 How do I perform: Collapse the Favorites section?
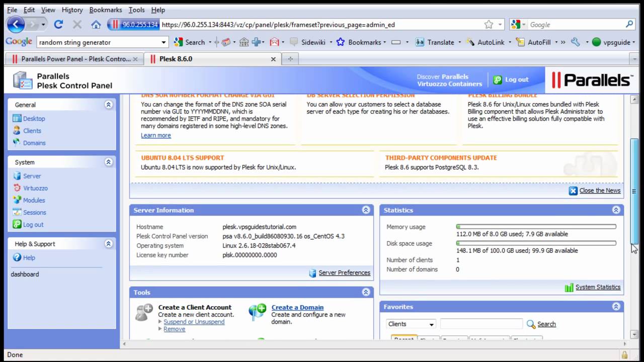pos(616,306)
